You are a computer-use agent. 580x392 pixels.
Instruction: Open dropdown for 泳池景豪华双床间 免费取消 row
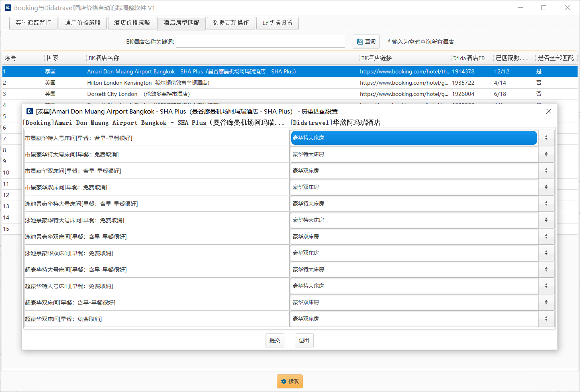pyautogui.click(x=546, y=253)
